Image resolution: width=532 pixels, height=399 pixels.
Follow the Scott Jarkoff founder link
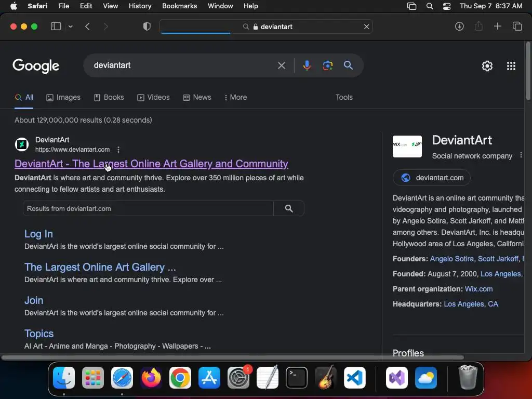coord(498,259)
